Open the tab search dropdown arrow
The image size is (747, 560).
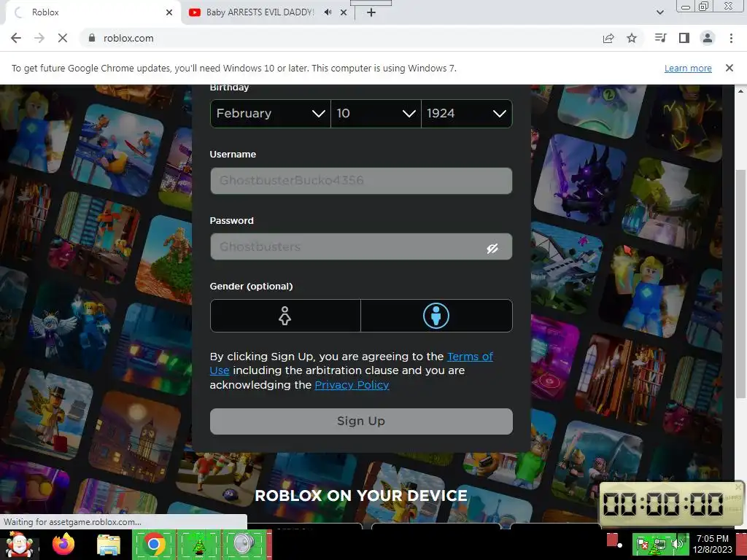point(659,12)
